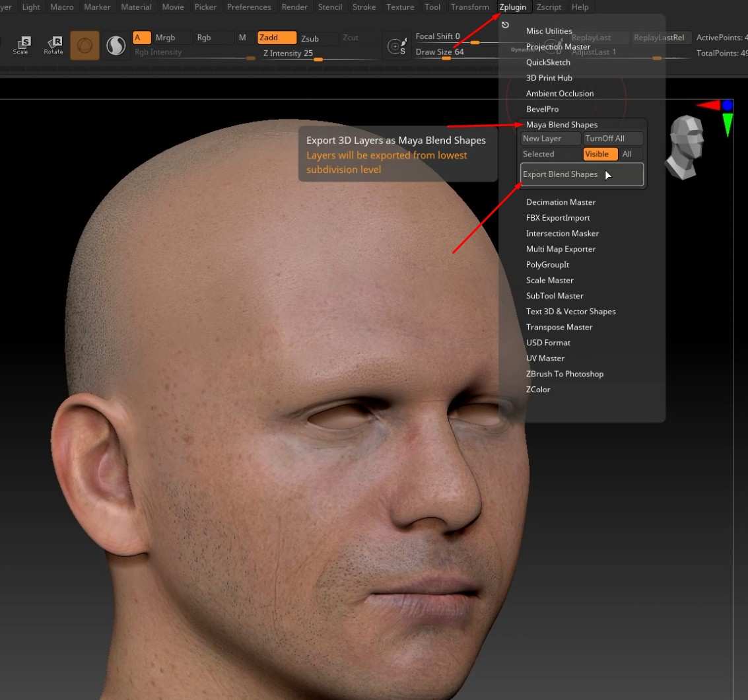Open the Stroke menu
Screen dimensions: 748x700
364,7
